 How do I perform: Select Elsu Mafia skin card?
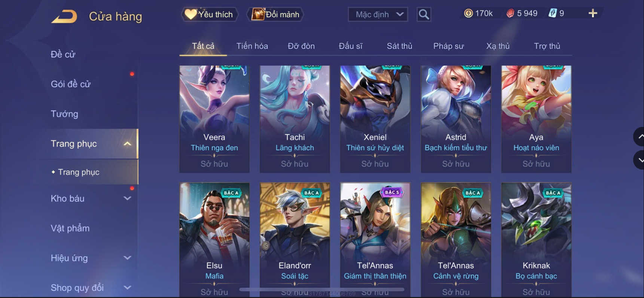click(x=214, y=240)
